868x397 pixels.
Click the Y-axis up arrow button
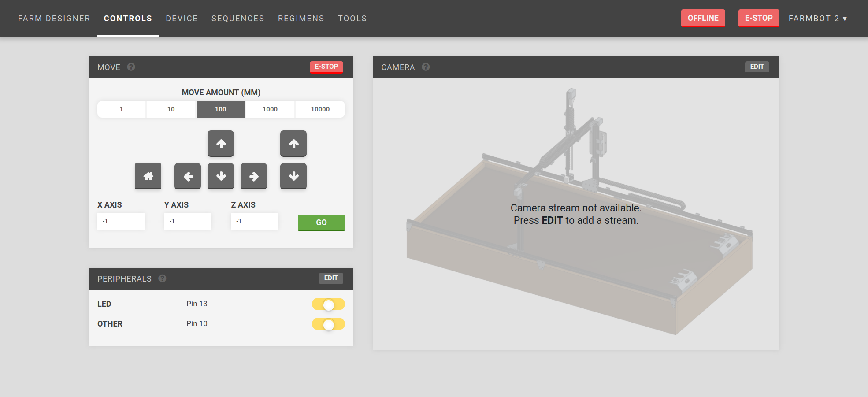[221, 144]
